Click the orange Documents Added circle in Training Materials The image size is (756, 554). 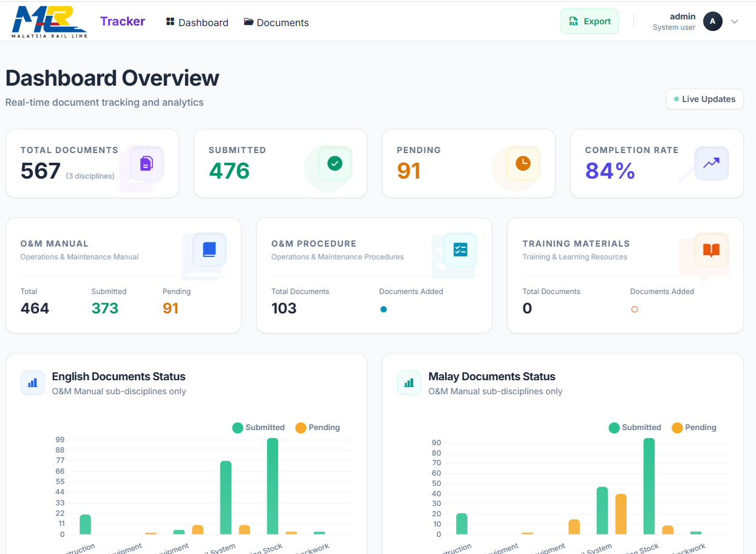tap(635, 309)
